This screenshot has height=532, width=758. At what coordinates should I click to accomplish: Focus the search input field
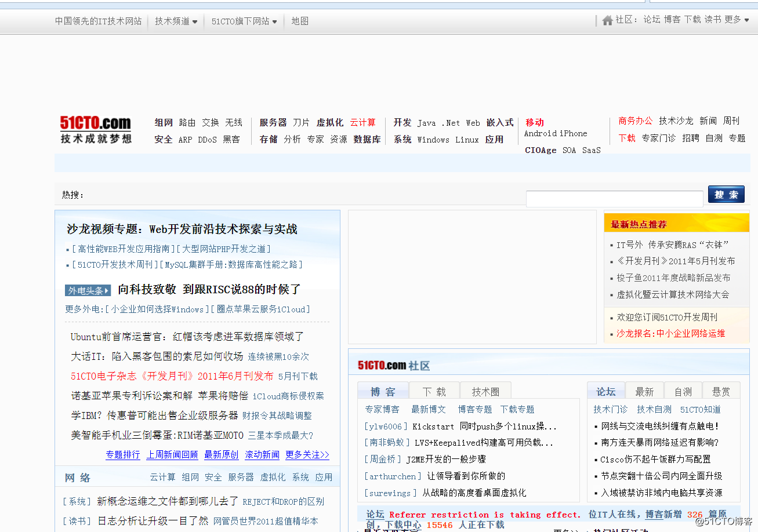(614, 199)
